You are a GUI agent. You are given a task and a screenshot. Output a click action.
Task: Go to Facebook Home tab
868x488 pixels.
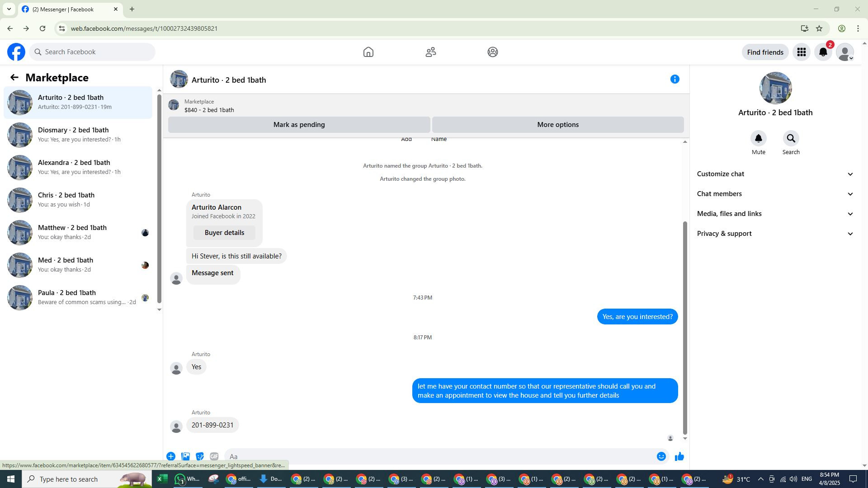tap(368, 52)
